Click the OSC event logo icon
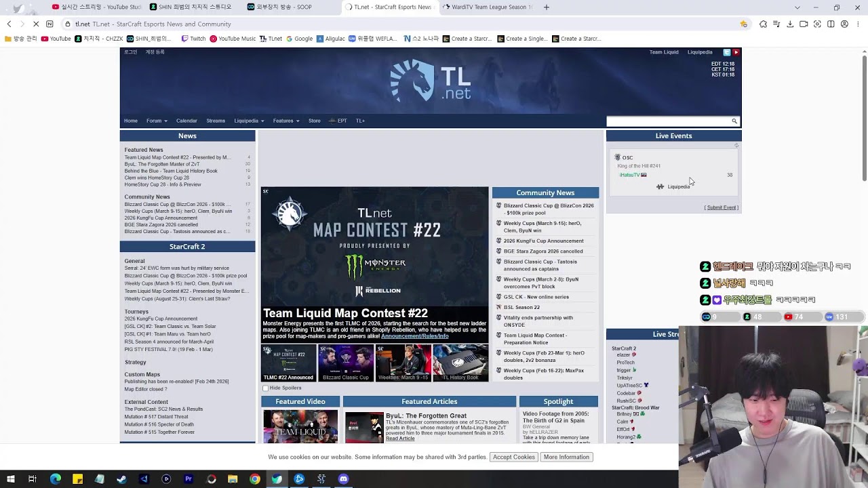This screenshot has width=868, height=488. pos(617,157)
